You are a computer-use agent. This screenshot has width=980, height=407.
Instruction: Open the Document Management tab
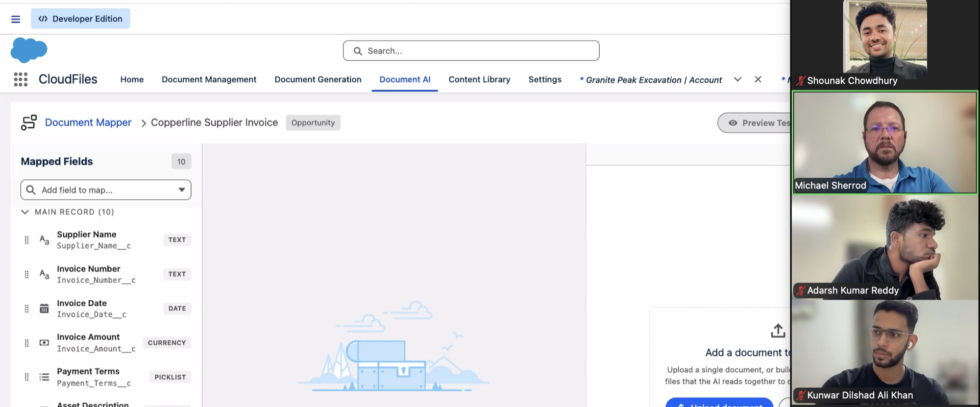[x=209, y=79]
